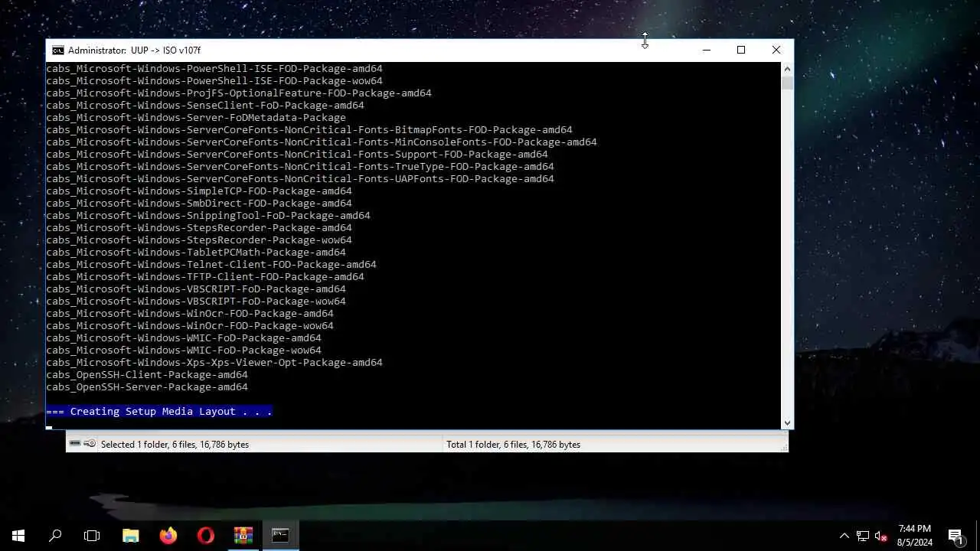Click 'Selected 1 folder, 6 files' status text
980x551 pixels.
(175, 445)
